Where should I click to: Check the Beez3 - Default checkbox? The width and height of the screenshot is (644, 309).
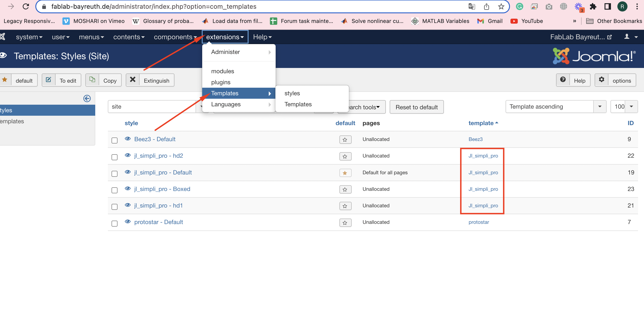[115, 140]
